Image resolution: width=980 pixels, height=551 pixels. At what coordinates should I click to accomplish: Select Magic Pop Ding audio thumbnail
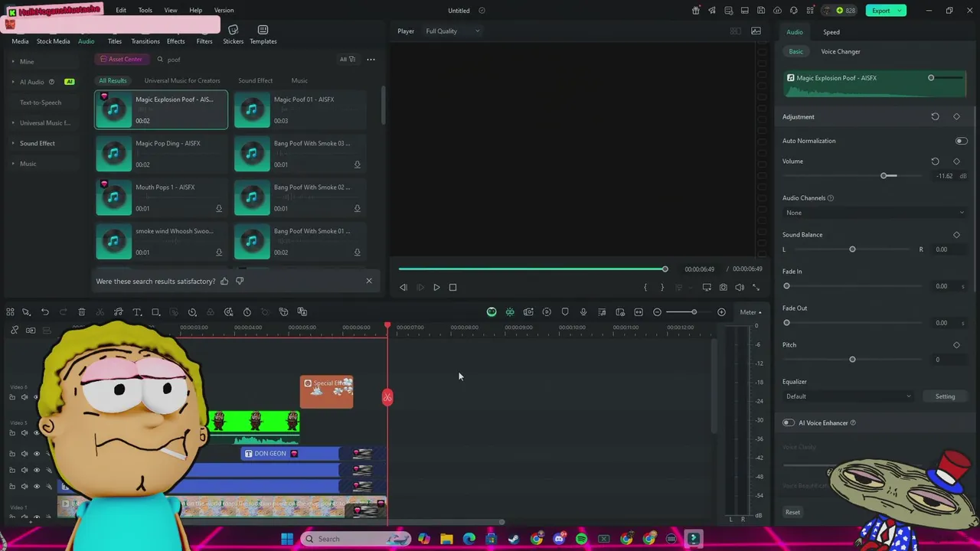point(113,154)
